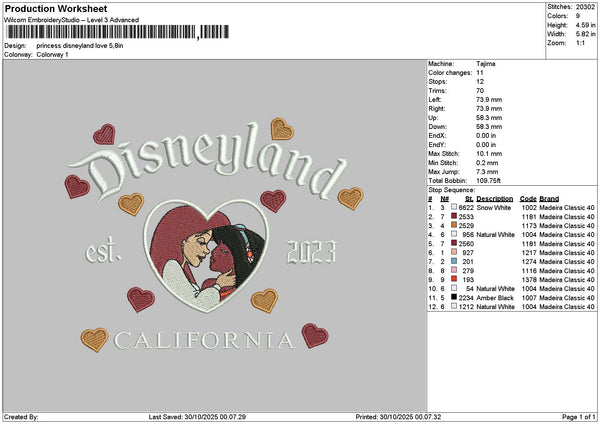Select the bright red swatch in stop 9
The height and width of the screenshot is (424, 600).
tap(454, 279)
